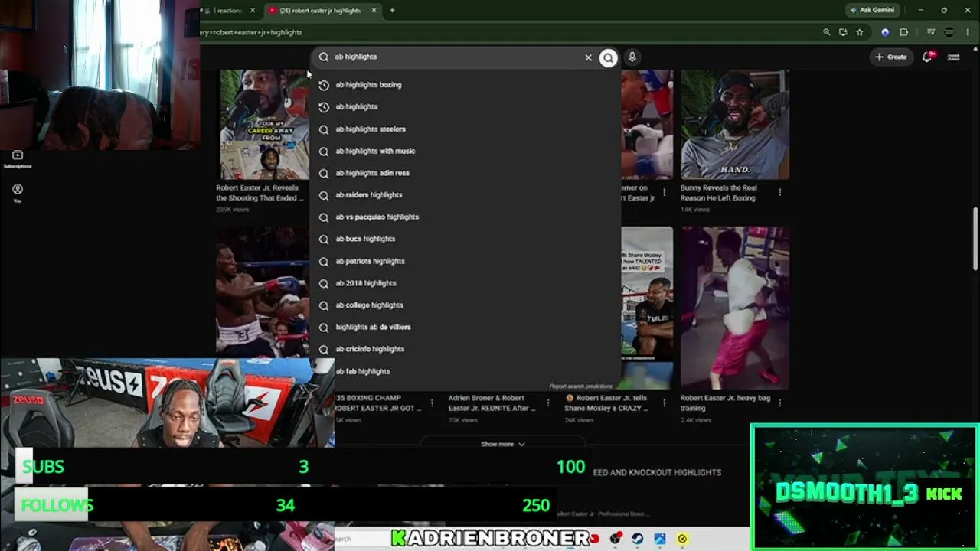Select suggestion 'ab highlights adin ross'
980x551 pixels.
tap(465, 173)
